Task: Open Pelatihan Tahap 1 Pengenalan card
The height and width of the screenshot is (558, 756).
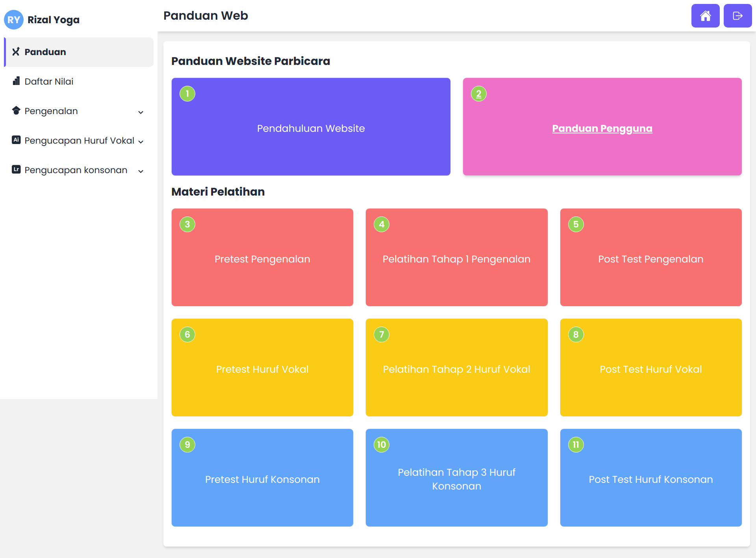Action: click(x=456, y=259)
